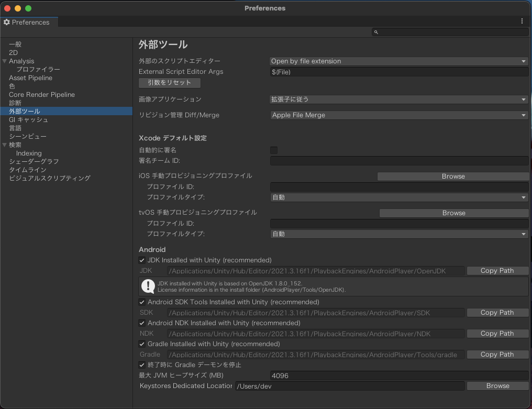Enable the 自動的に署名 checkbox
This screenshot has width=532, height=409.
[273, 150]
